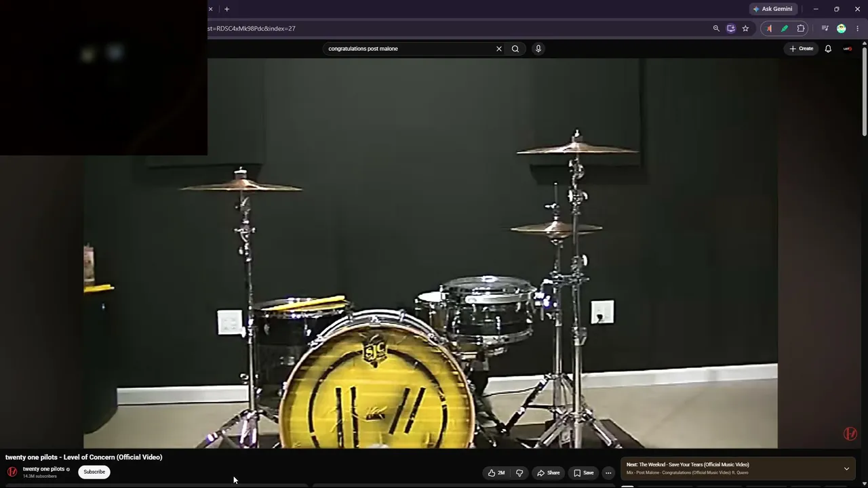
Task: Click the video player area
Action: tap(431, 253)
